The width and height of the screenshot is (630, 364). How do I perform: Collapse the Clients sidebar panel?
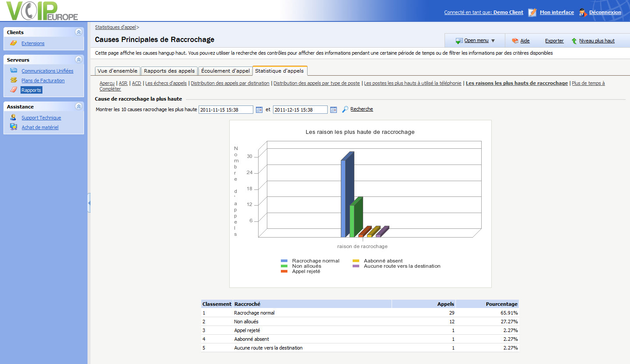point(78,32)
